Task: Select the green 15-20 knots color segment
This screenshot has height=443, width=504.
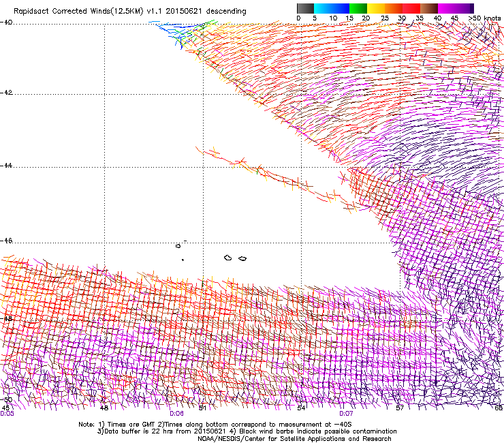Action: pyautogui.click(x=358, y=8)
